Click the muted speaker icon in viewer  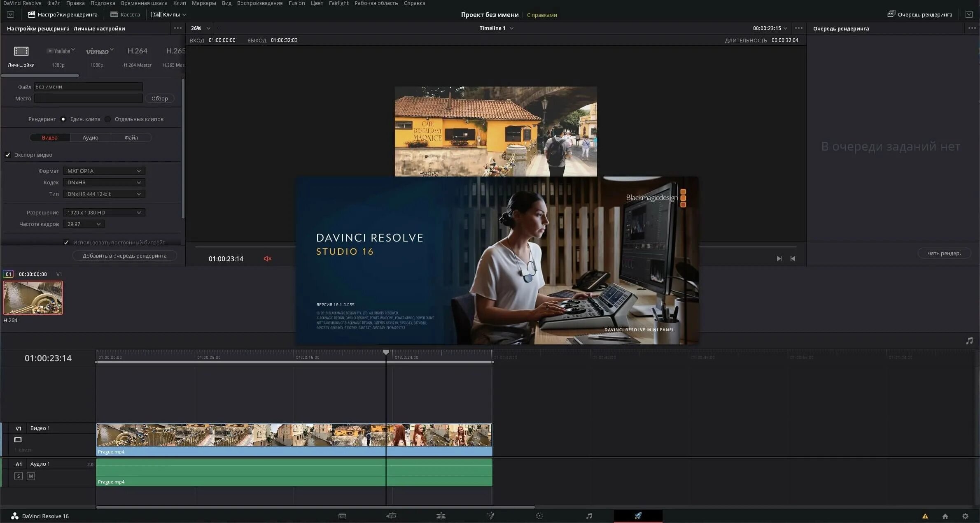pyautogui.click(x=267, y=258)
